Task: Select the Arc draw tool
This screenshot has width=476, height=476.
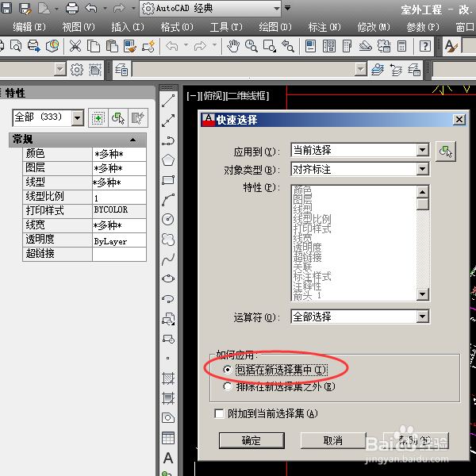Action: [x=168, y=200]
